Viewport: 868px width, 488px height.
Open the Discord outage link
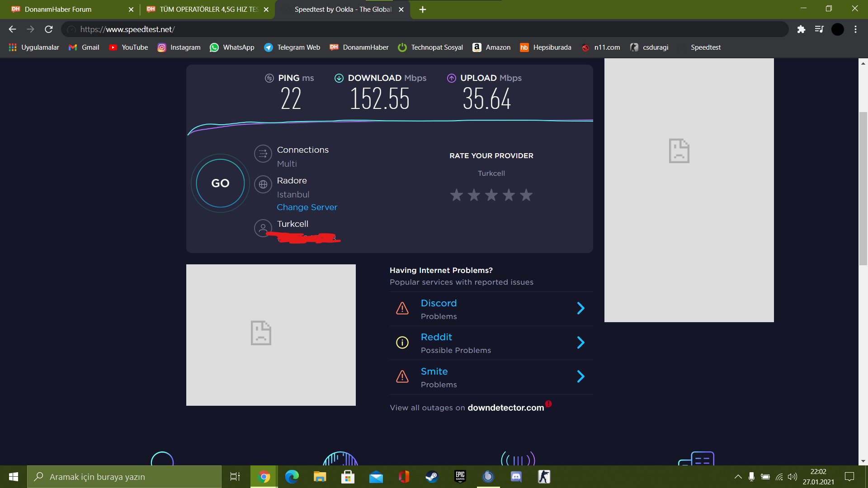439,303
